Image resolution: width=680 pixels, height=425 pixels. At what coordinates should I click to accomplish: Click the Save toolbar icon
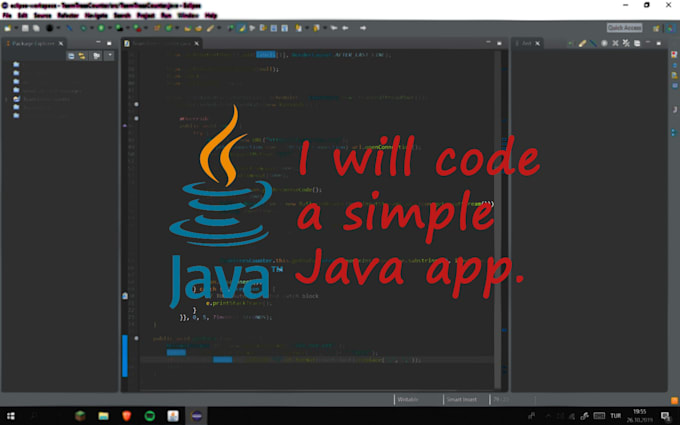click(25, 28)
